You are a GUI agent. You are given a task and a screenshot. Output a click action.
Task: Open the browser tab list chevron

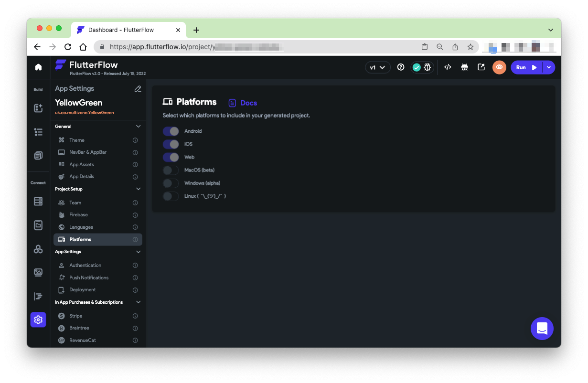click(x=551, y=30)
